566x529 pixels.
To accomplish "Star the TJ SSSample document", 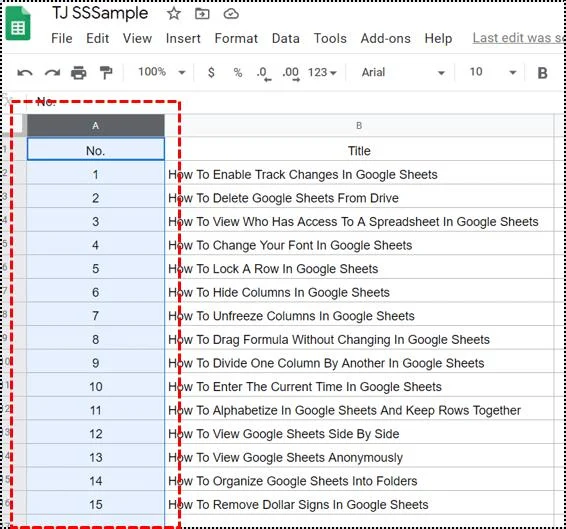I will [x=174, y=14].
